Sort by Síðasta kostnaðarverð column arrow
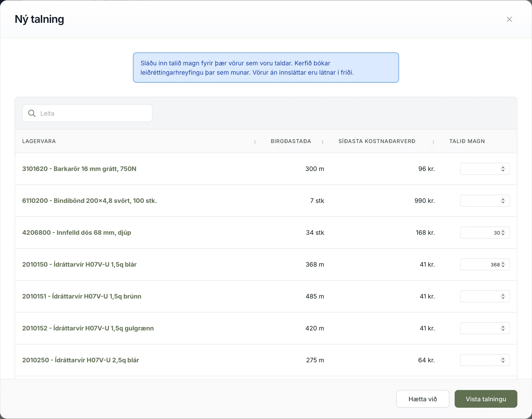The width and height of the screenshot is (532, 419). tap(433, 142)
